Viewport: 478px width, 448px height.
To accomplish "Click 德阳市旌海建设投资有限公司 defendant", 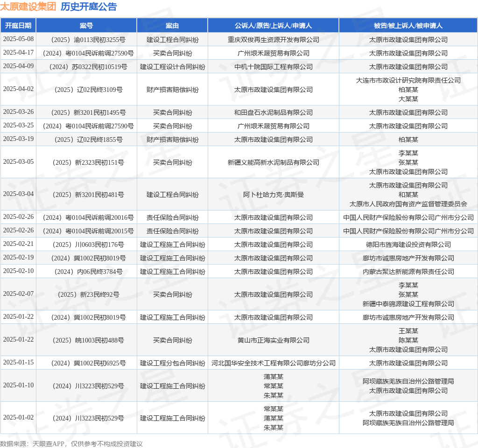I will tap(408, 245).
